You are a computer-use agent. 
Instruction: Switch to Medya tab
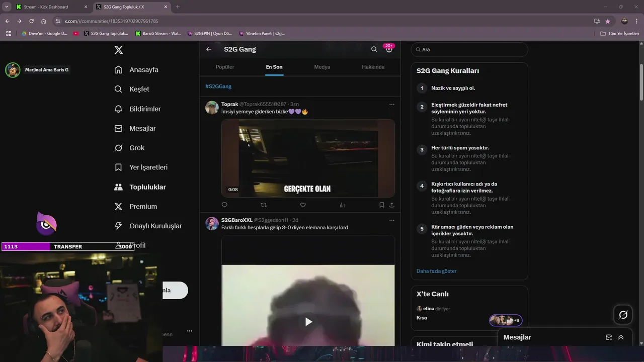pos(322,67)
